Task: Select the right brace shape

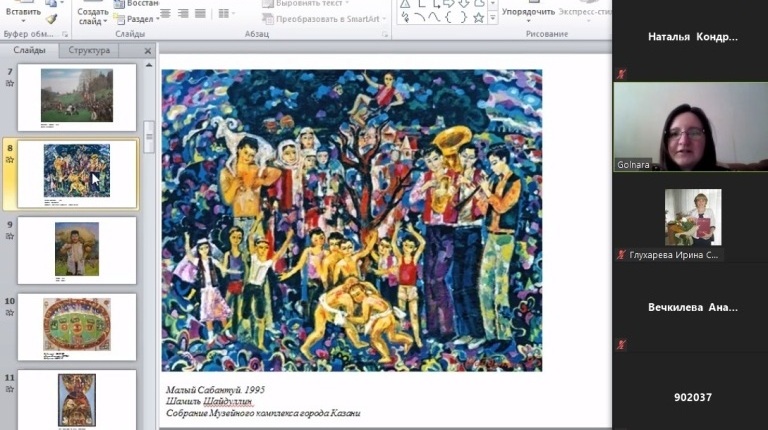Action: tap(464, 18)
